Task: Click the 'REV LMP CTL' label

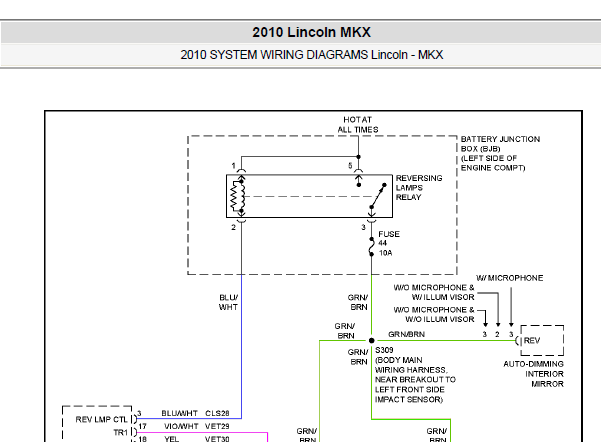Action: click(101, 419)
